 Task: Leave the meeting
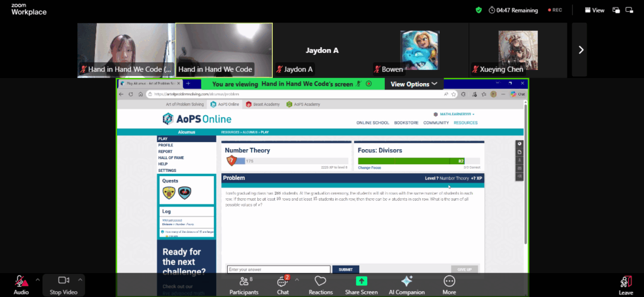(625, 284)
